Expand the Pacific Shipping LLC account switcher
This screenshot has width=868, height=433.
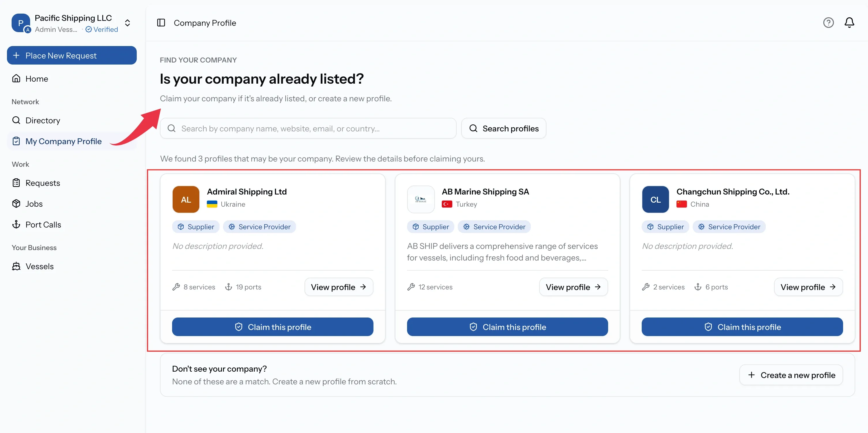tap(127, 23)
